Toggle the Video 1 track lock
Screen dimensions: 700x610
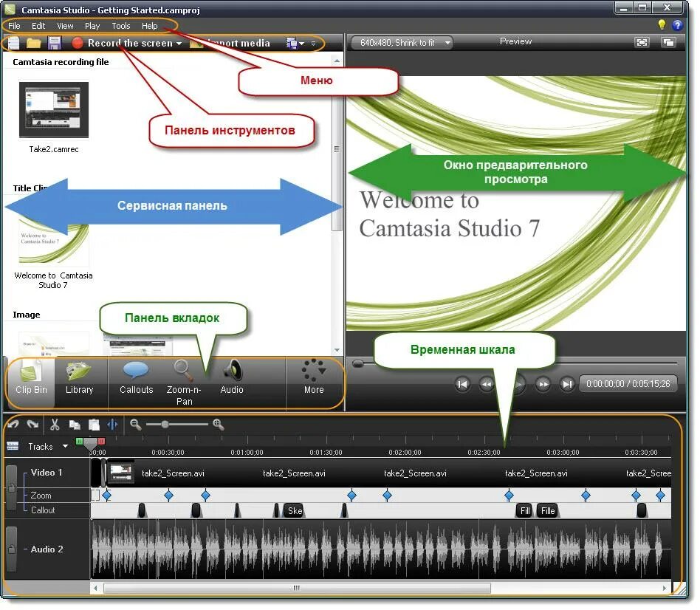click(x=12, y=487)
